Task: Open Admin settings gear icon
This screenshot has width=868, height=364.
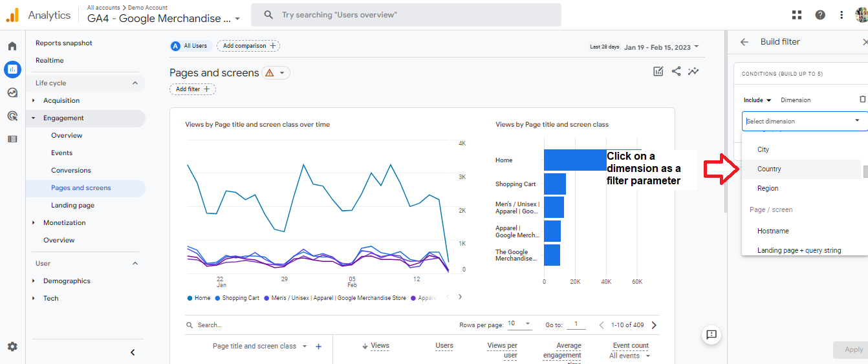Action: 12,347
